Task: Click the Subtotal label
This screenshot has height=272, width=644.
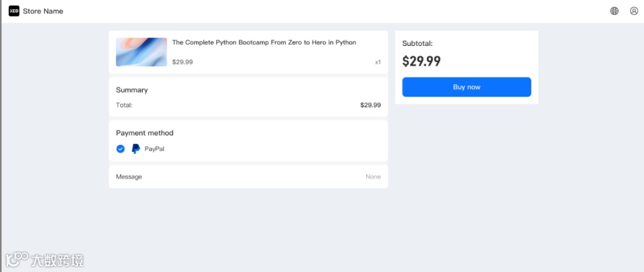Action: pyautogui.click(x=417, y=44)
